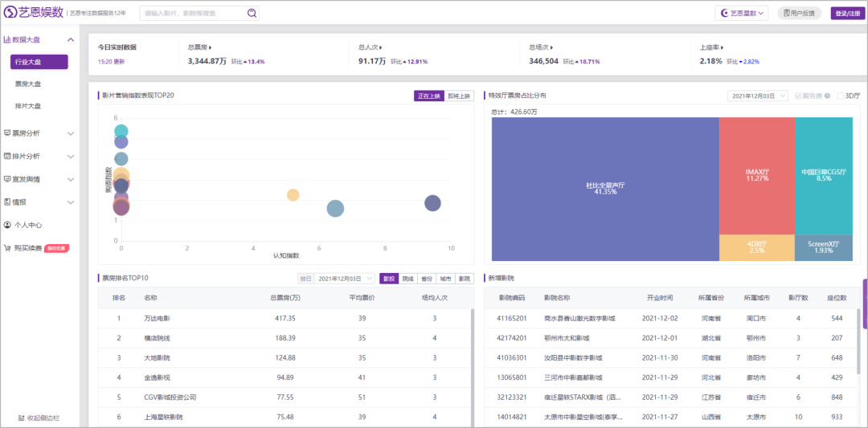Switch ranking to the 院线 tab

tap(407, 279)
